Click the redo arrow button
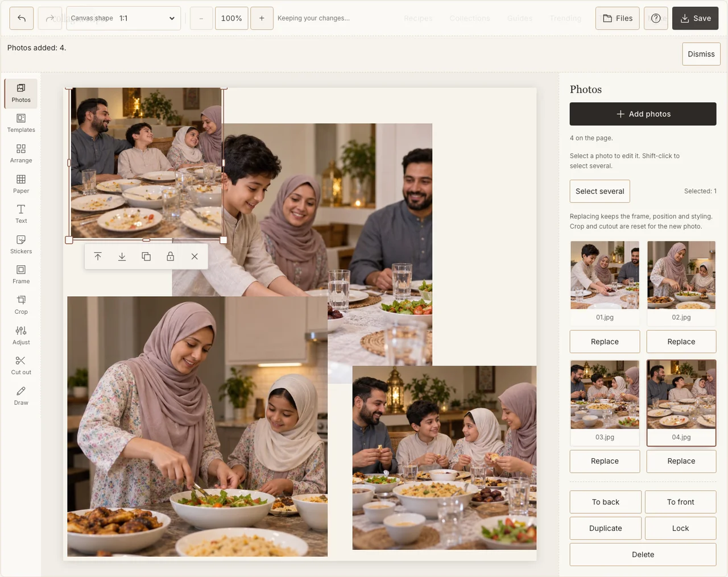Screen dimensions: 728x577 (x=50, y=18)
